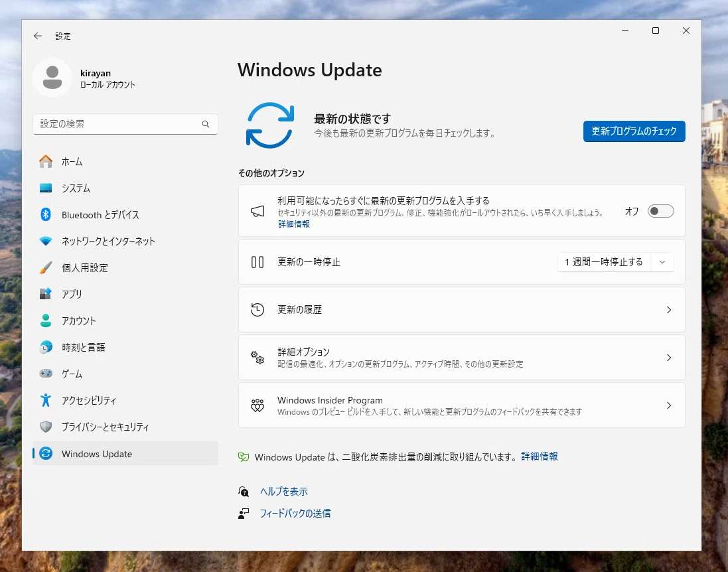
Task: Open プライバシーとセキュリティ settings
Action: 125,426
